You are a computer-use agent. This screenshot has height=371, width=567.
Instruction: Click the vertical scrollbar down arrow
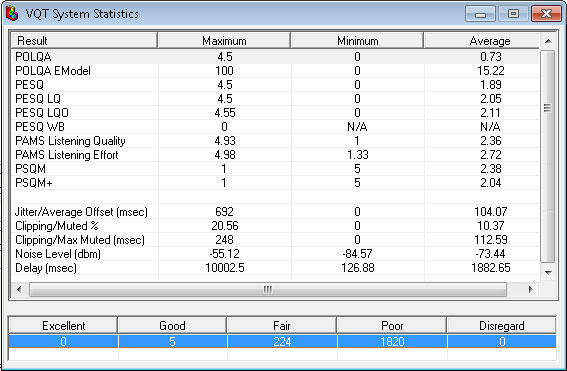[x=548, y=272]
